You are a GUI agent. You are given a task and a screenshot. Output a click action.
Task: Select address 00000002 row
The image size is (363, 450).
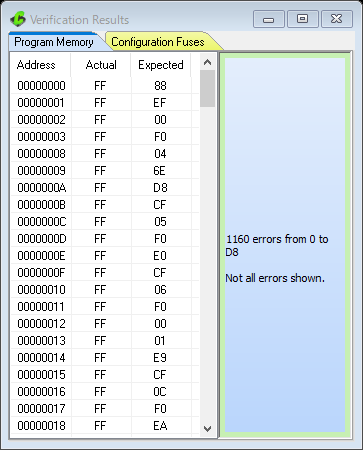tap(105, 120)
